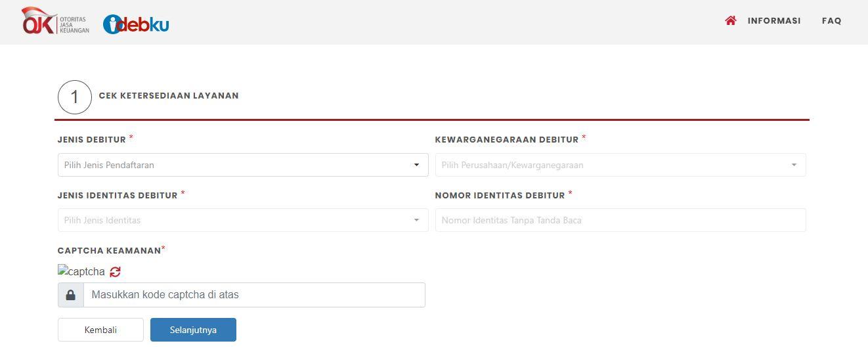Click the iDebku logo
868x358 pixels.
tap(136, 24)
